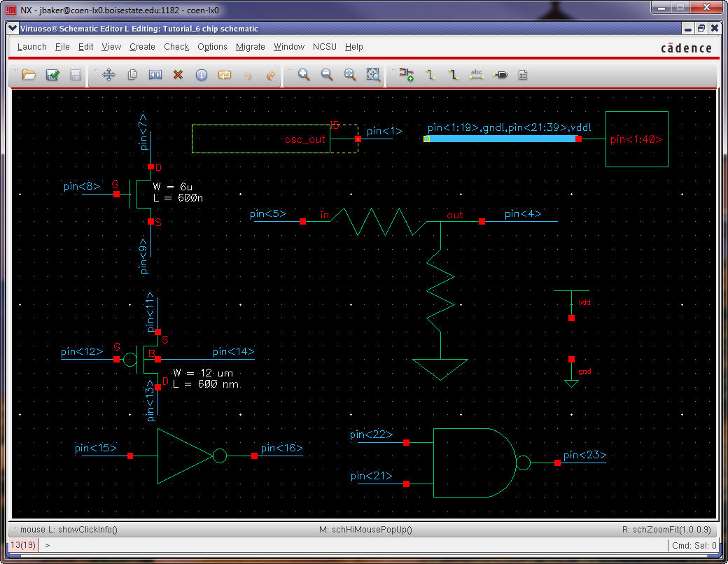This screenshot has width=728, height=564.
Task: Click the Redo arrow icon
Action: click(271, 75)
